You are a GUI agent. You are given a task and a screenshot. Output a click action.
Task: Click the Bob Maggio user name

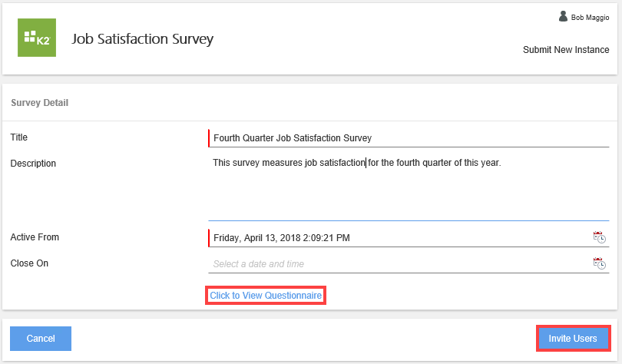click(590, 17)
